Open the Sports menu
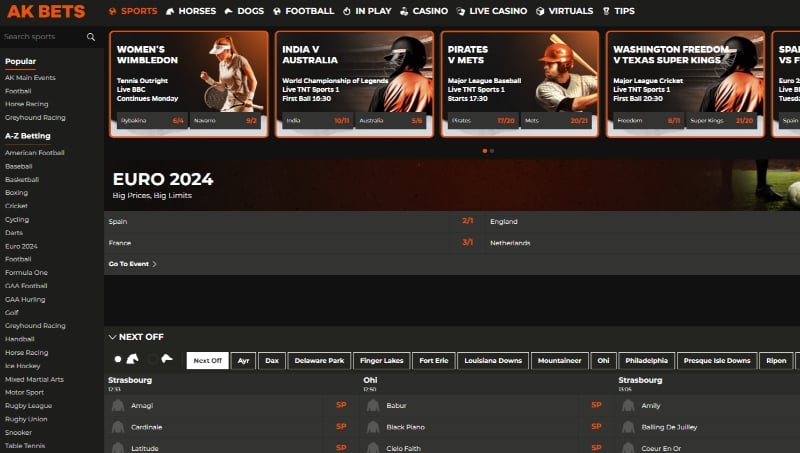Screen dimensions: 800x453 coord(133,11)
